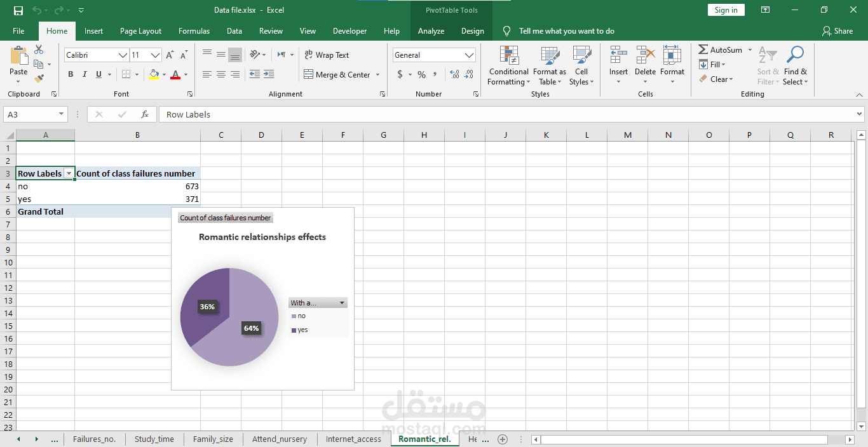The image size is (868, 447).
Task: Click the Count of class failures number chart button
Action: 226,218
